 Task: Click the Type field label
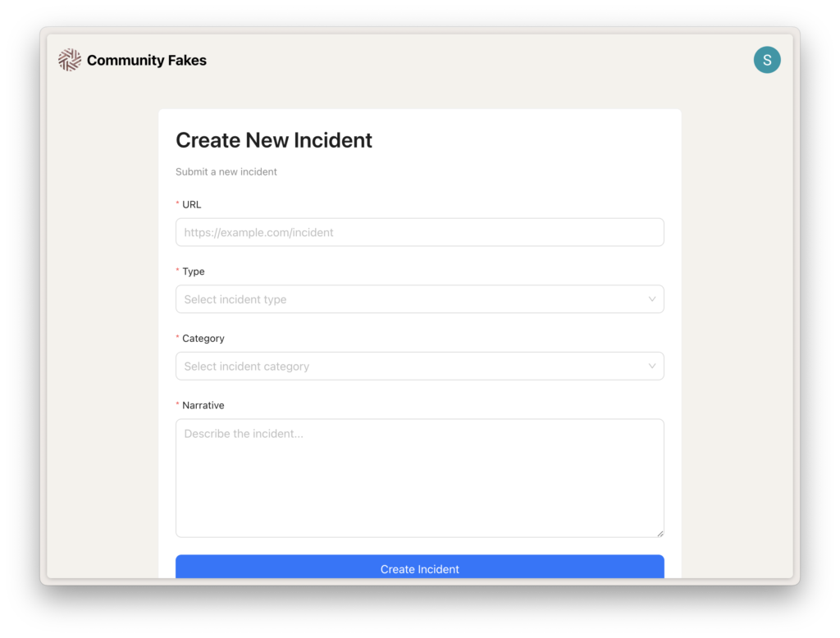(x=194, y=271)
